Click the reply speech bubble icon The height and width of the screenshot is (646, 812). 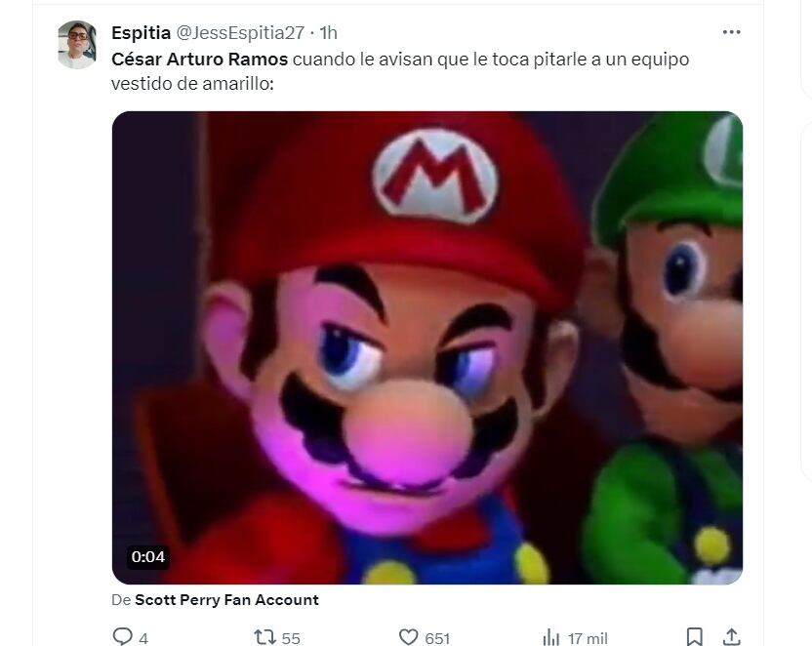pyautogui.click(x=123, y=637)
